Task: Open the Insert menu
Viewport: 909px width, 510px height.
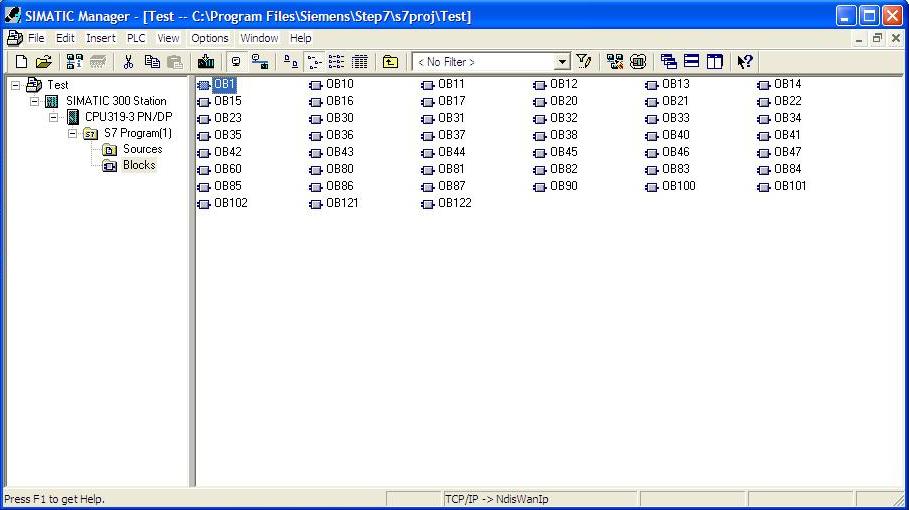Action: 101,38
